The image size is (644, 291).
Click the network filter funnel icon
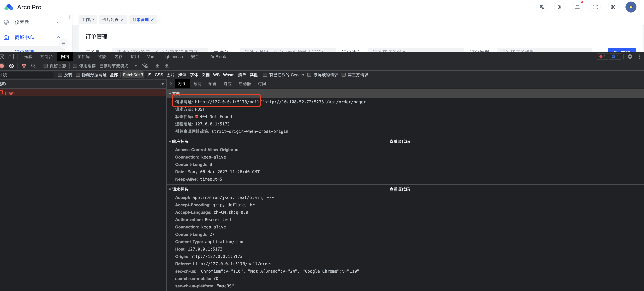click(24, 66)
